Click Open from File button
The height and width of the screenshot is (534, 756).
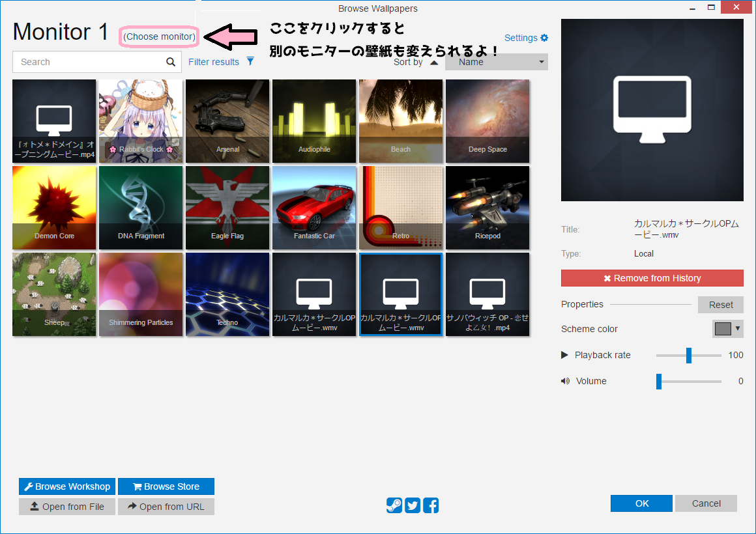[x=67, y=507]
